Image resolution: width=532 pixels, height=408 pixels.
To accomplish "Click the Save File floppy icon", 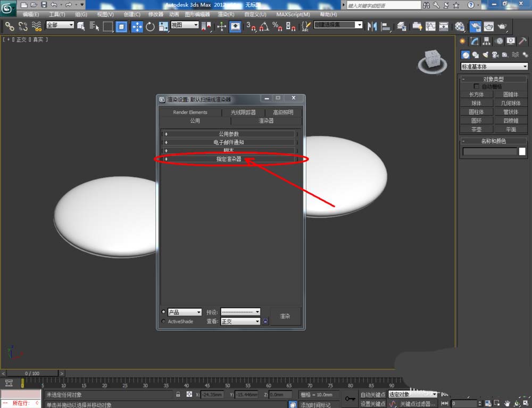I will pos(44,5).
